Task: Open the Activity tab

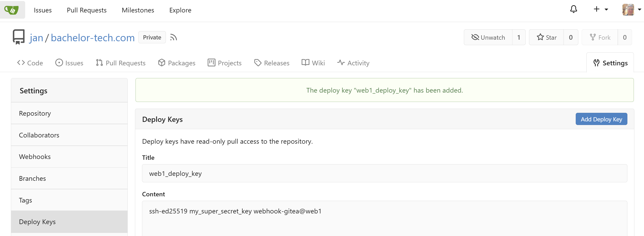Action: click(353, 63)
